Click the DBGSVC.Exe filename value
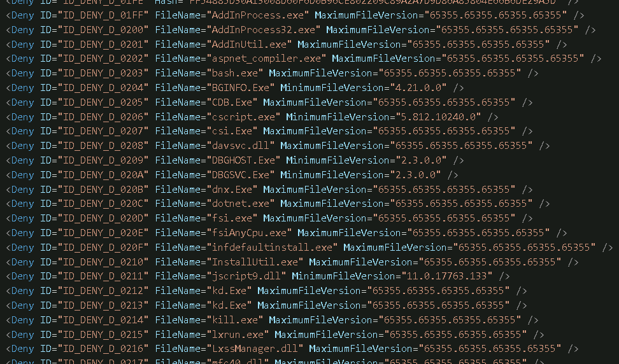Image resolution: width=619 pixels, height=364 pixels. pyautogui.click(x=240, y=175)
